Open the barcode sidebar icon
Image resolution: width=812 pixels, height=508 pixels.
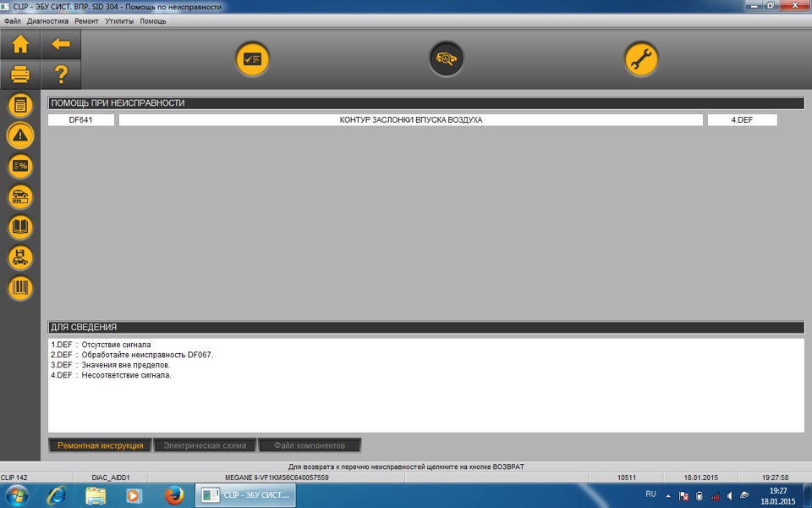pyautogui.click(x=20, y=288)
